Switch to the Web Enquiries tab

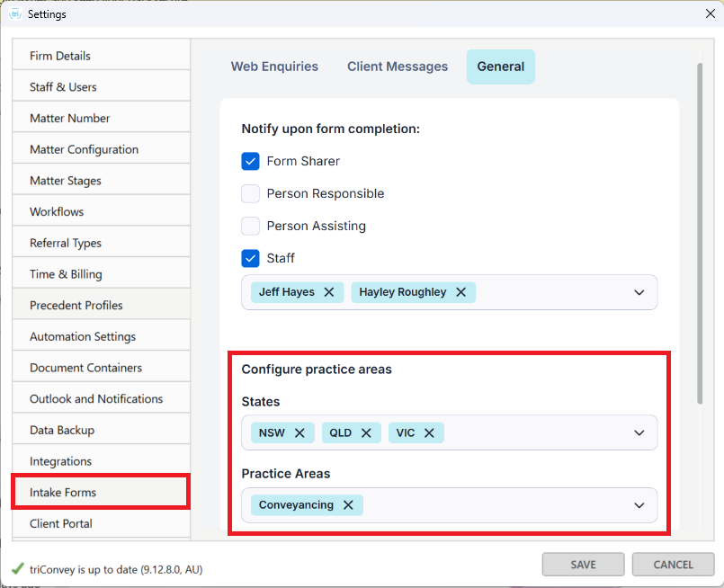coord(274,67)
